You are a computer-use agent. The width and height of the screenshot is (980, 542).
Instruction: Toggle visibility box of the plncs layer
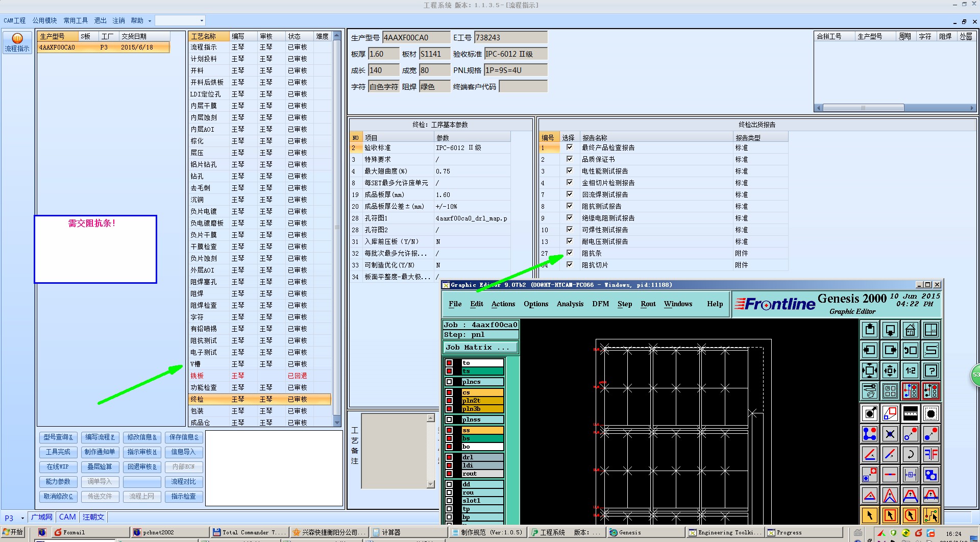click(449, 382)
